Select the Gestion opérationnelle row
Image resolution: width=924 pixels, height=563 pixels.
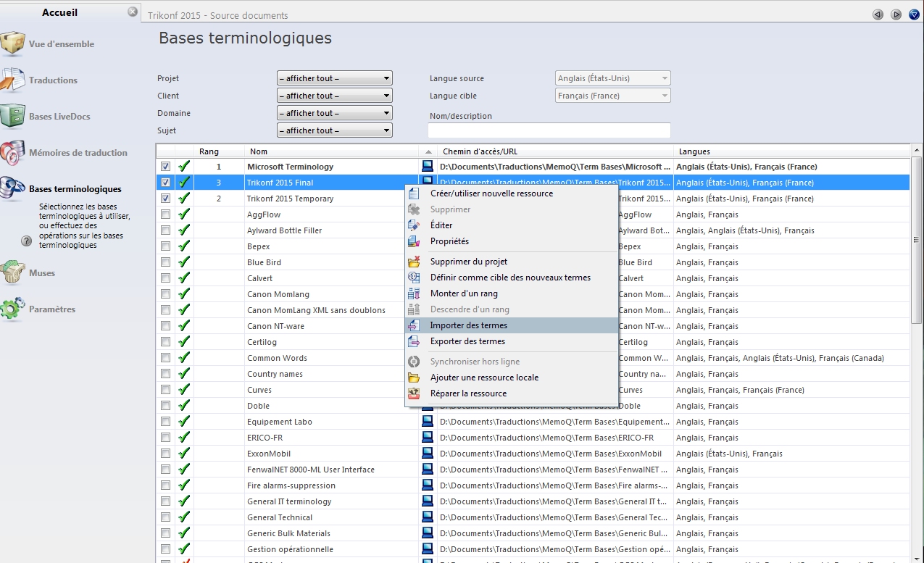pos(533,549)
